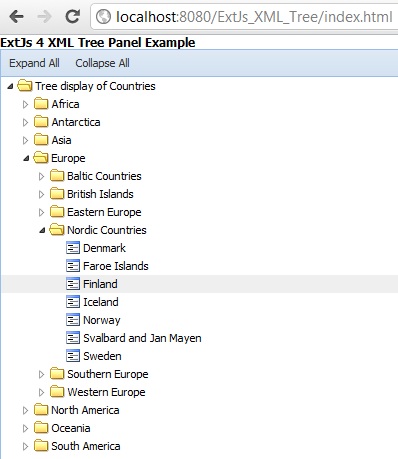Click the globe site-info icon in the address bar
The height and width of the screenshot is (459, 398).
[x=103, y=17]
